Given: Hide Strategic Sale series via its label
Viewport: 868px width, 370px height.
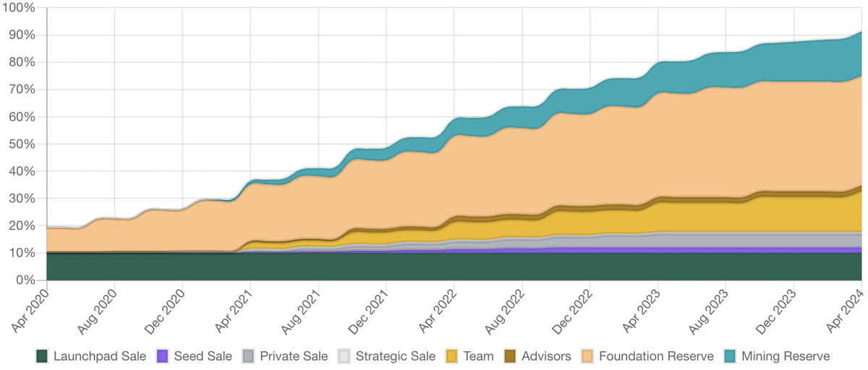Looking at the screenshot, I should click(x=396, y=356).
